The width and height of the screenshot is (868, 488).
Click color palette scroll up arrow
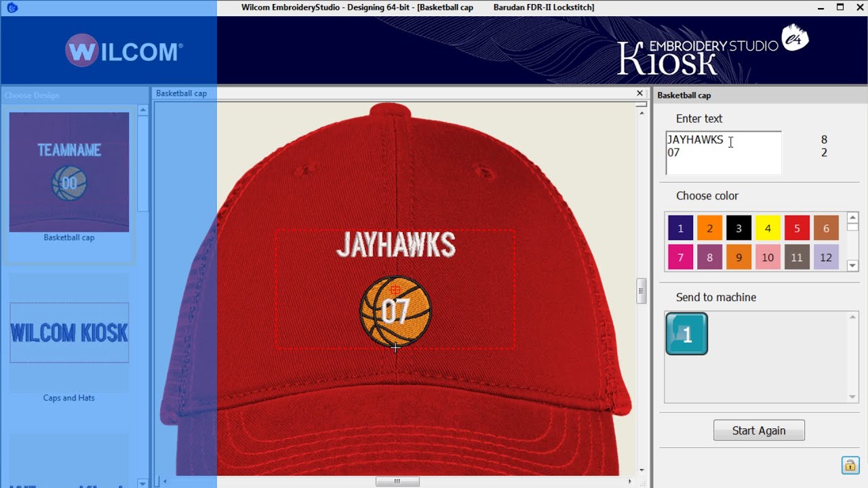coord(853,218)
